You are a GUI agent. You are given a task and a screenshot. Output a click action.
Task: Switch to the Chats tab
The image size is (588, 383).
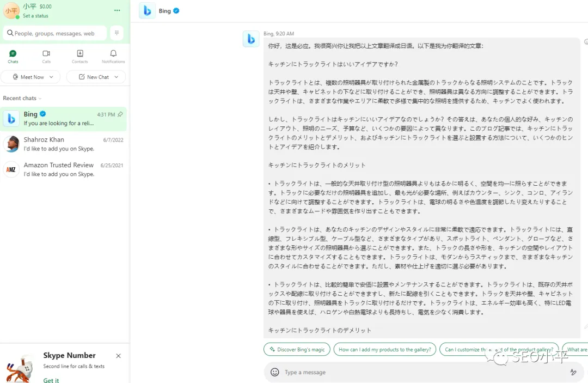[13, 57]
